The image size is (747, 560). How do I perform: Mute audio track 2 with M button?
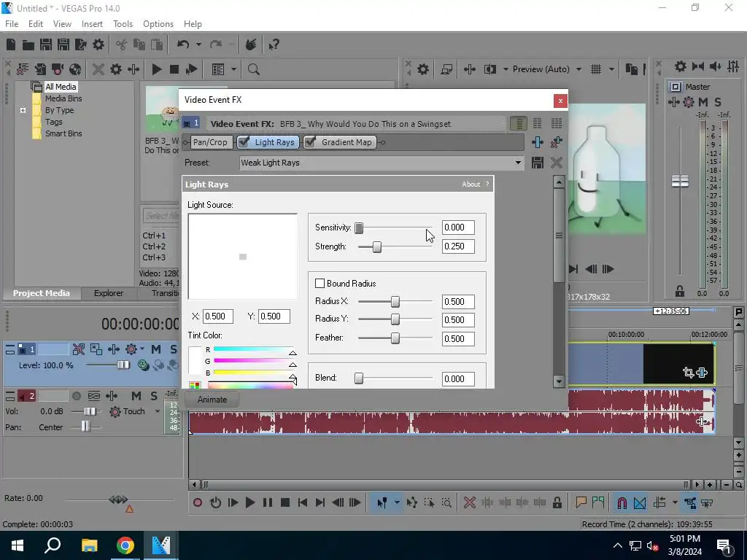click(x=136, y=396)
